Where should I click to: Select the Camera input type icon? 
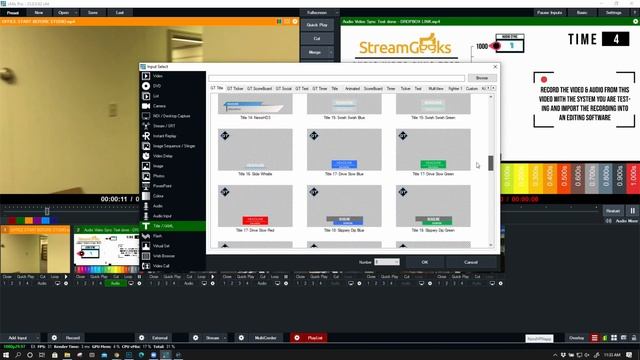[146, 106]
